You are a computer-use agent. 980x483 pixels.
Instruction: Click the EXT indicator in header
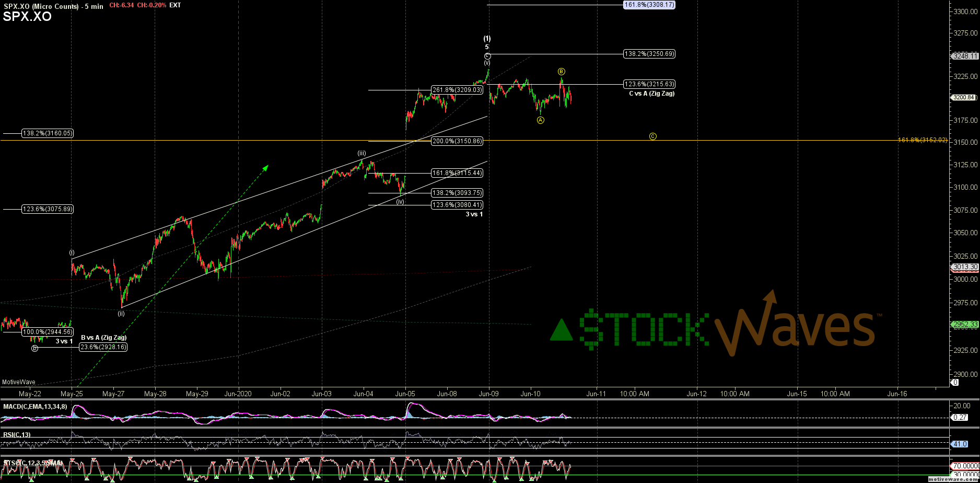pos(176,5)
